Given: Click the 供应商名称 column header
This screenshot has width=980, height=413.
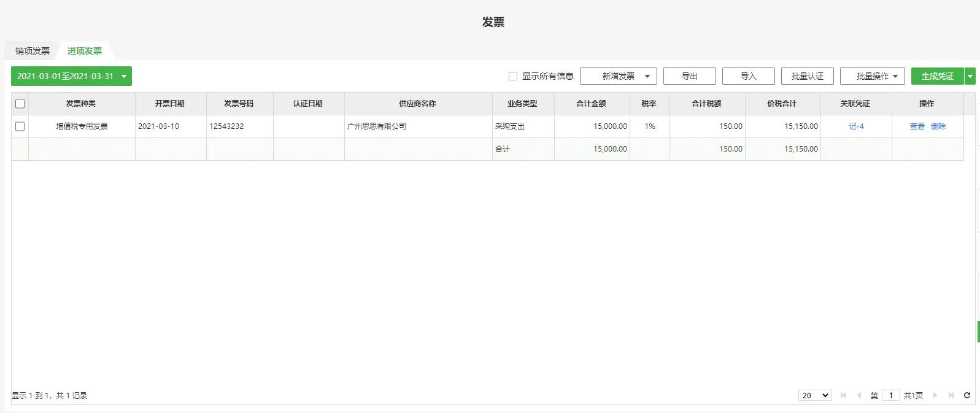Looking at the screenshot, I should pos(418,104).
